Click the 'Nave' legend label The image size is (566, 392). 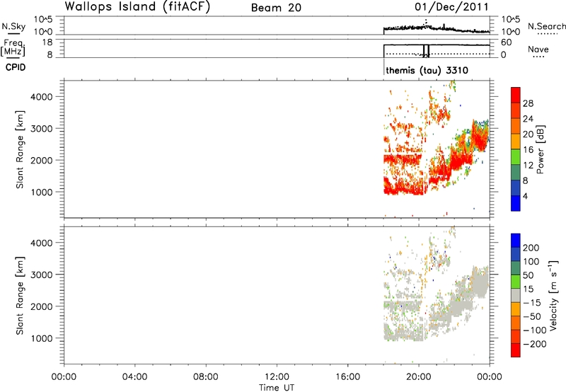point(538,49)
